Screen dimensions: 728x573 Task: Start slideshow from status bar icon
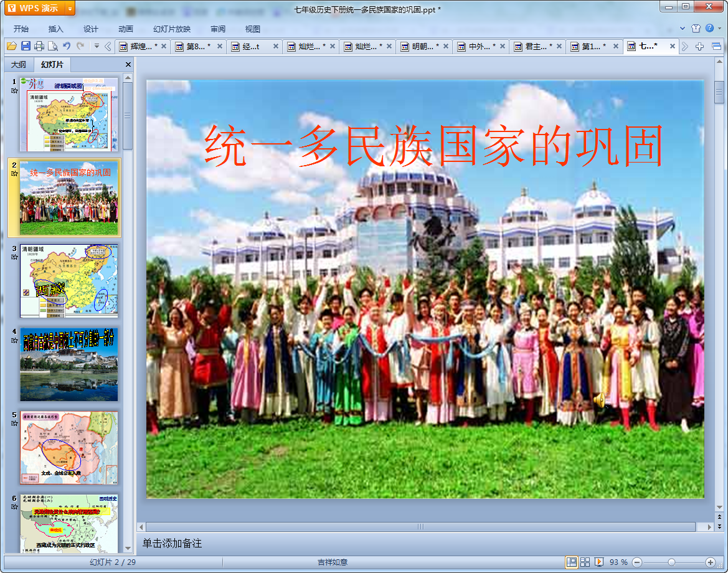[599, 562]
